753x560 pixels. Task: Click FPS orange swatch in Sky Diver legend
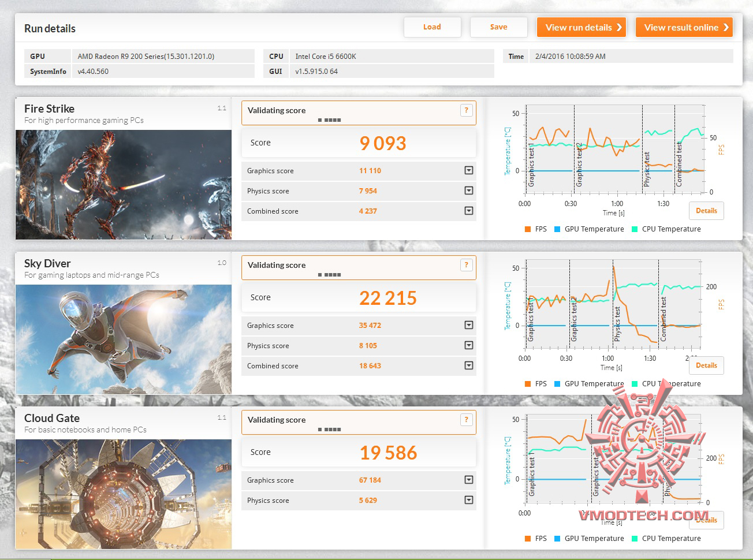pyautogui.click(x=528, y=384)
